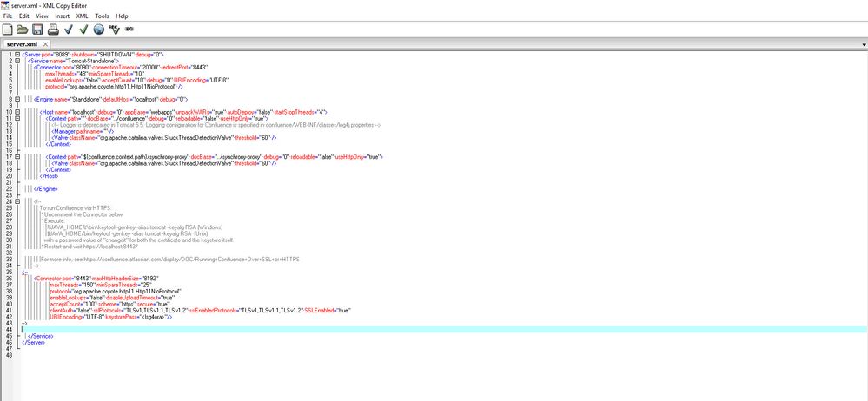Click the maxThreads value "150" on line 37
This screenshot has height=401, width=868.
pos(89,285)
